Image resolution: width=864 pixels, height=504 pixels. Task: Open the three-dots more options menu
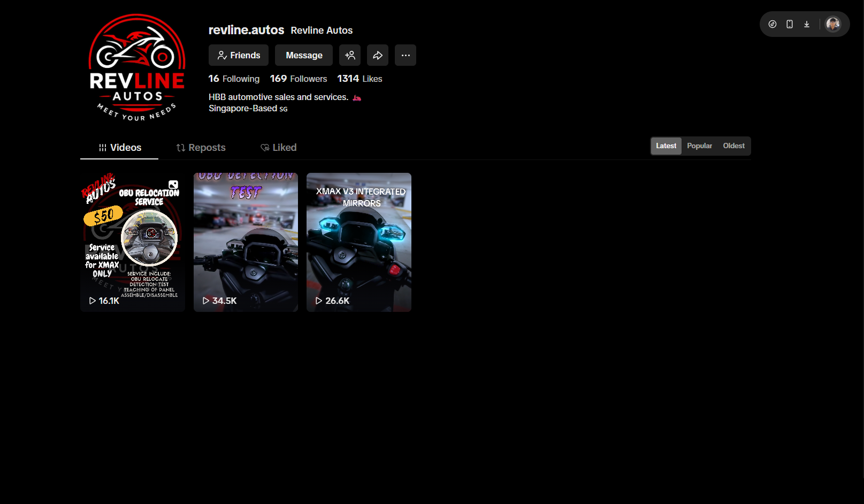pyautogui.click(x=406, y=55)
